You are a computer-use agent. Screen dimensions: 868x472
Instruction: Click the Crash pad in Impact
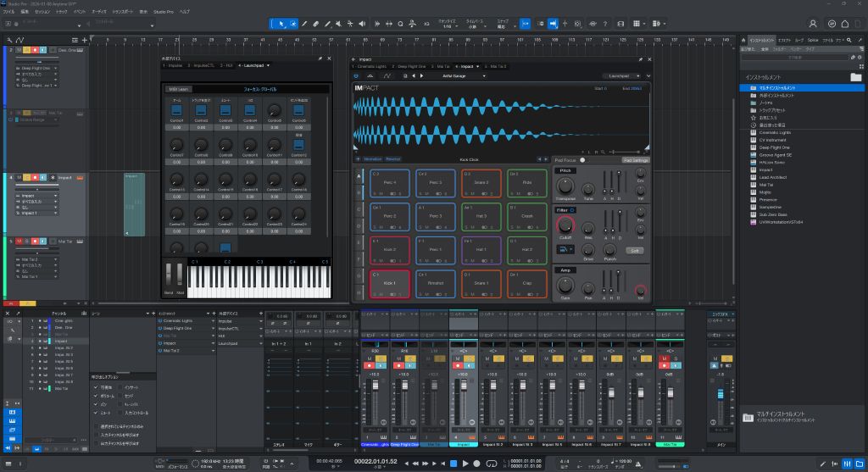click(527, 216)
